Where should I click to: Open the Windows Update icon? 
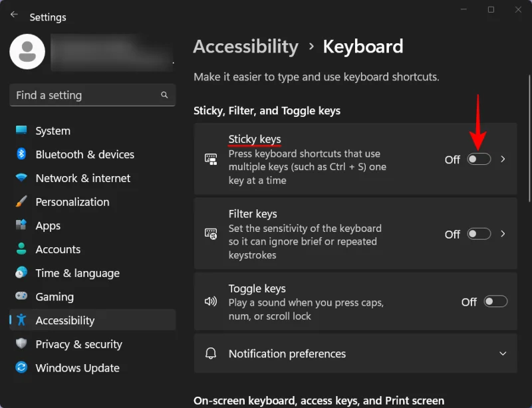point(21,368)
